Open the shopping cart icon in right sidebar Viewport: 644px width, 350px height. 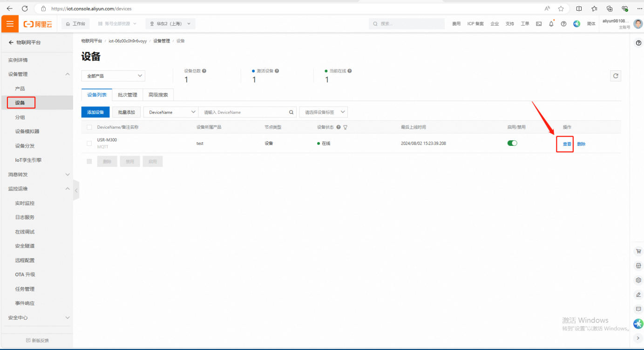coord(638,251)
